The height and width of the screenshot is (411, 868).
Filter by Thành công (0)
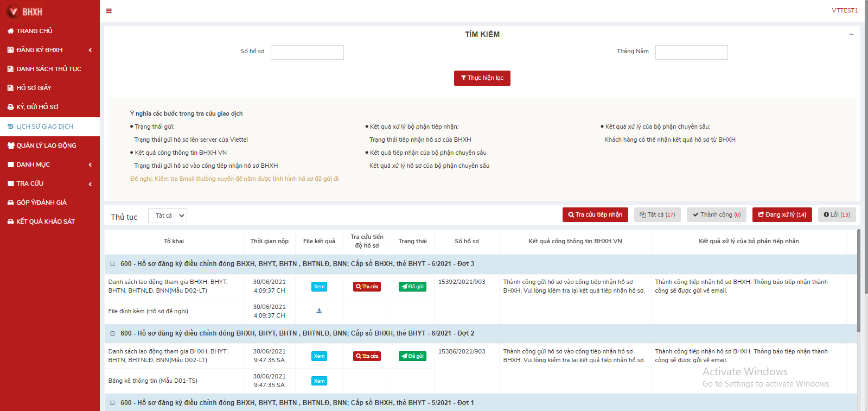717,214
